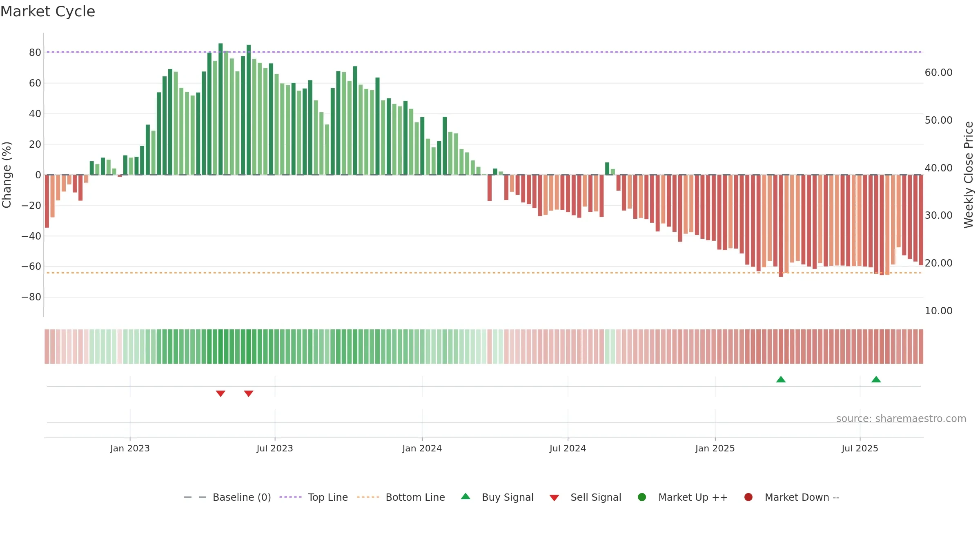The image size is (980, 551).
Task: Toggle the Buy Signal legend entry
Action: click(x=497, y=497)
